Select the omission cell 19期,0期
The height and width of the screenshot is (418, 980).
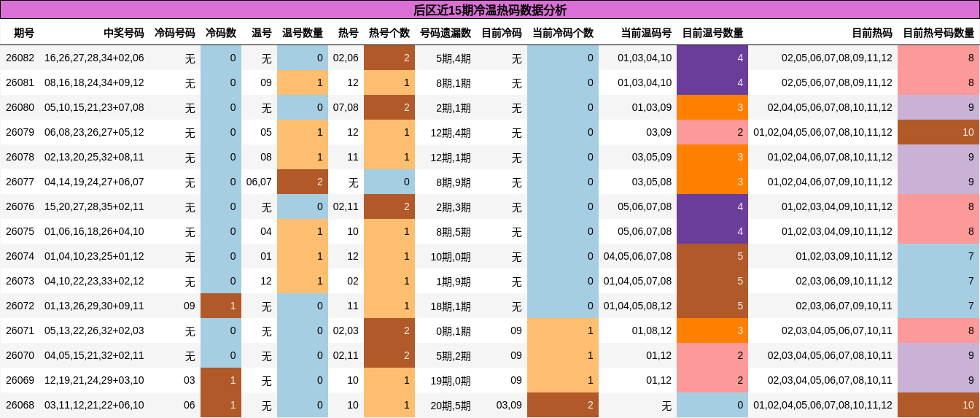click(451, 381)
